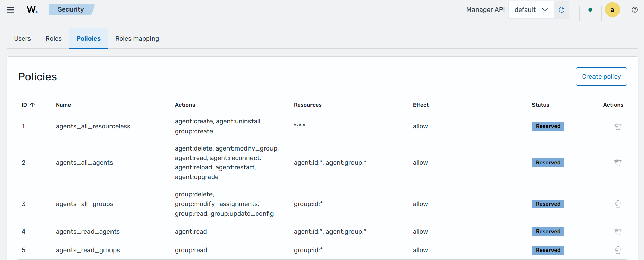This screenshot has height=260, width=644.
Task: Delete the agents_all_groups policy
Action: [x=618, y=204]
